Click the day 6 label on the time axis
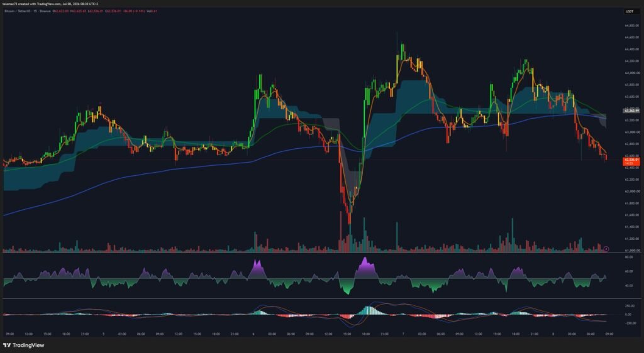 point(253,334)
